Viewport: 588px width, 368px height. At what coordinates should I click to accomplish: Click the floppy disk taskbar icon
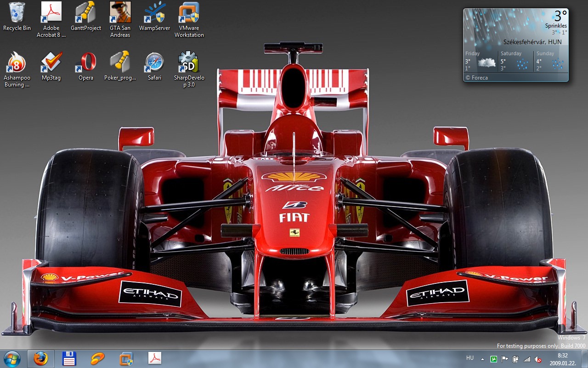pos(69,359)
